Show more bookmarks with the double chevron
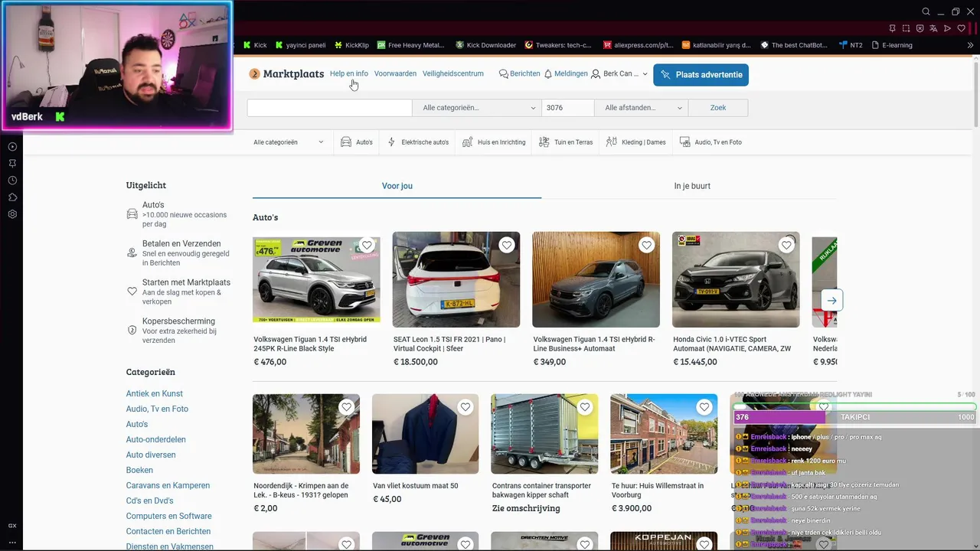This screenshot has width=980, height=551. point(971,45)
